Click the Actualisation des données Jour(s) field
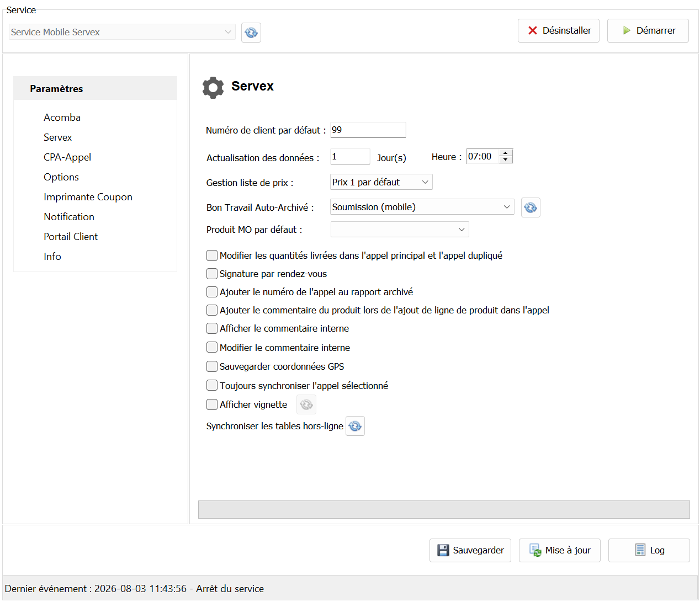The height and width of the screenshot is (602, 700). click(x=350, y=157)
